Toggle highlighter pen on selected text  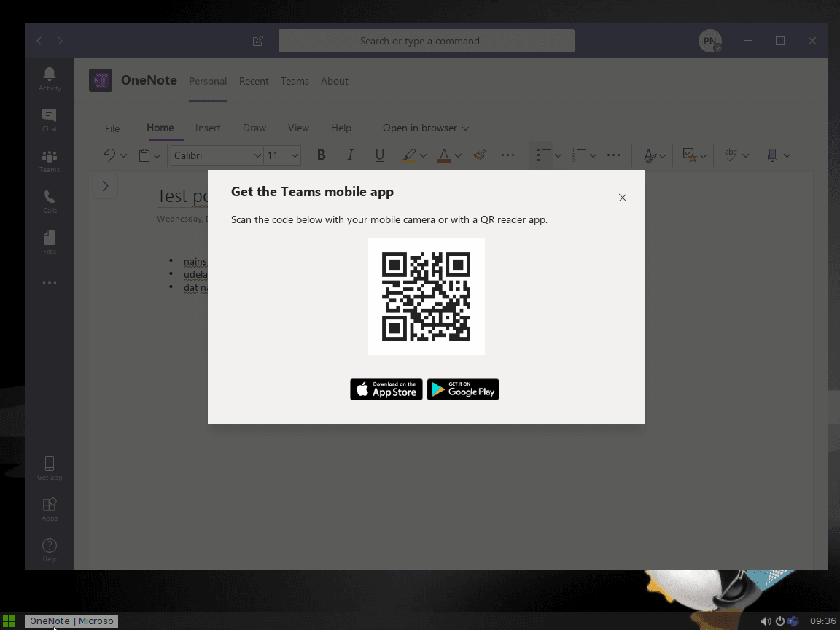tap(409, 155)
